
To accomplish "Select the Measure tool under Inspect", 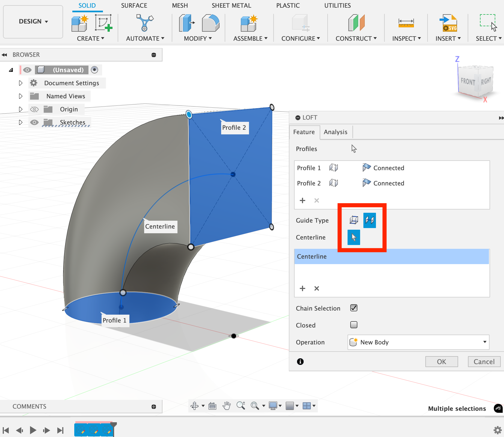I will click(406, 23).
